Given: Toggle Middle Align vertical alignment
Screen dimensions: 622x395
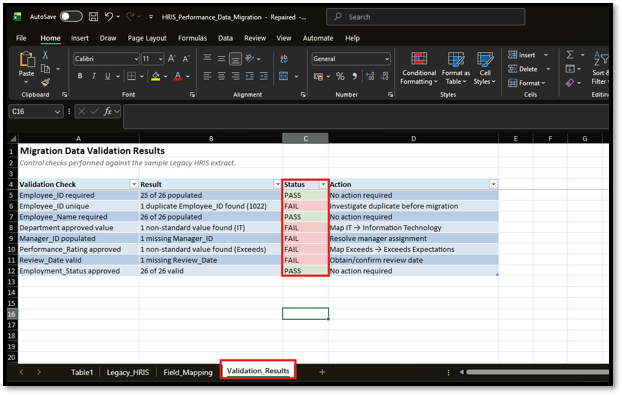Looking at the screenshot, I should (x=221, y=59).
